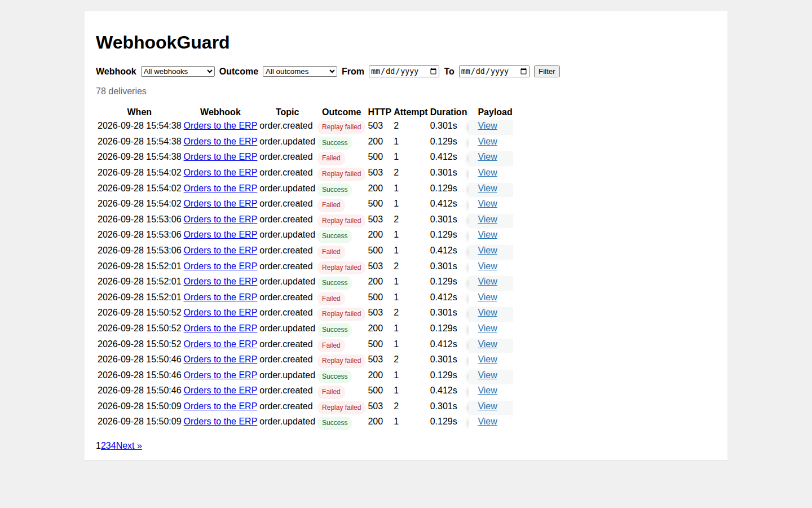Go to page 2 of deliveries
Viewport: 812px width, 508px height.
103,445
